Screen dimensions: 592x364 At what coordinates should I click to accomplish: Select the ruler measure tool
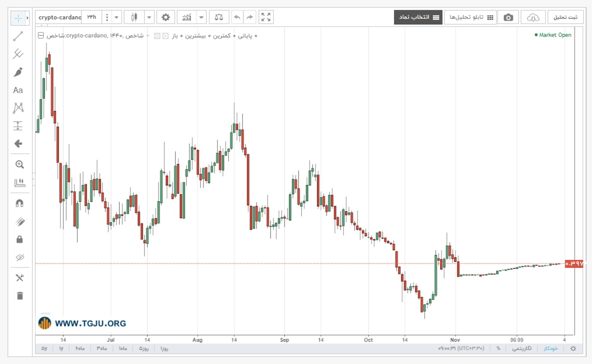coord(20,182)
